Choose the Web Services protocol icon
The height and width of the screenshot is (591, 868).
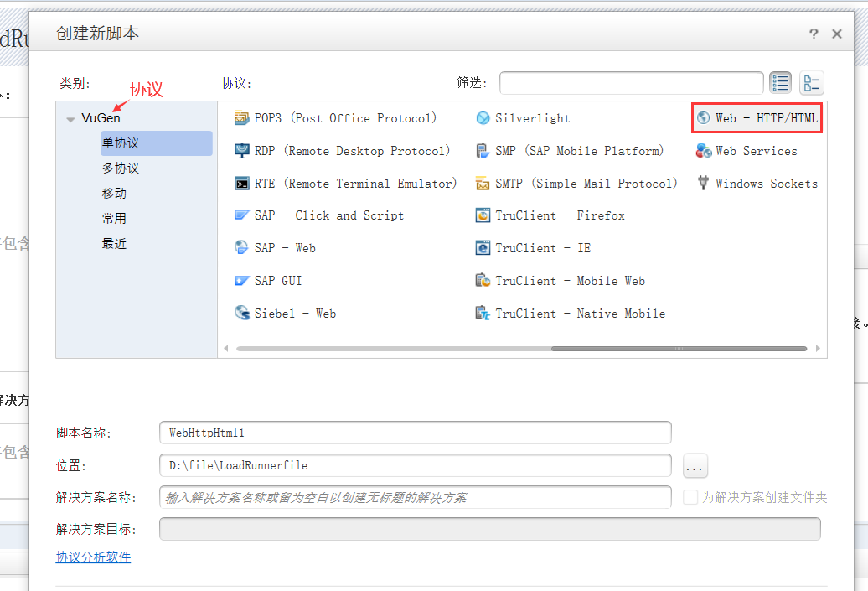[703, 151]
